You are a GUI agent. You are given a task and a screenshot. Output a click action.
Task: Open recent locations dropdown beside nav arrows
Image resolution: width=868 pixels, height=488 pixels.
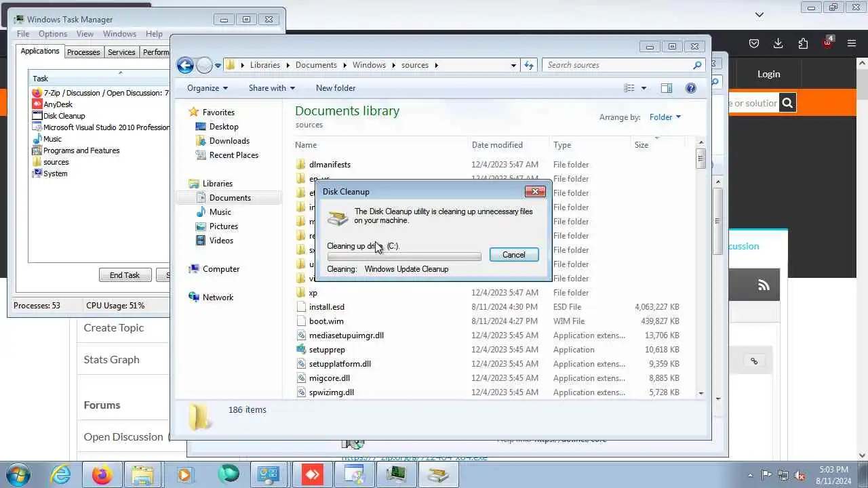pos(218,66)
